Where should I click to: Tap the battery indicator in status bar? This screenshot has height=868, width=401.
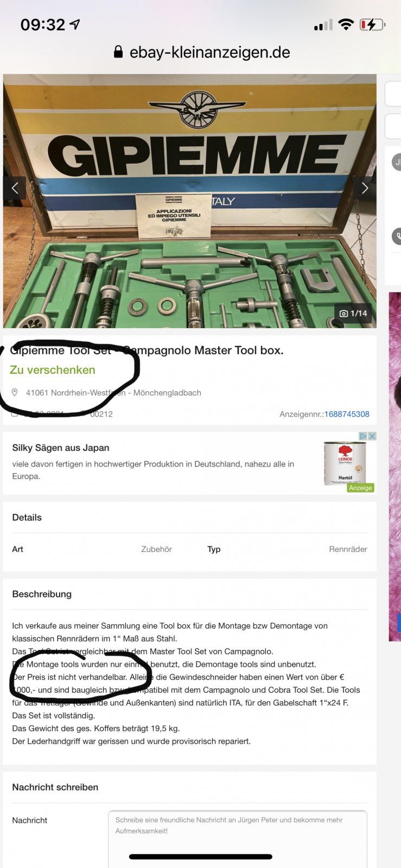[372, 24]
